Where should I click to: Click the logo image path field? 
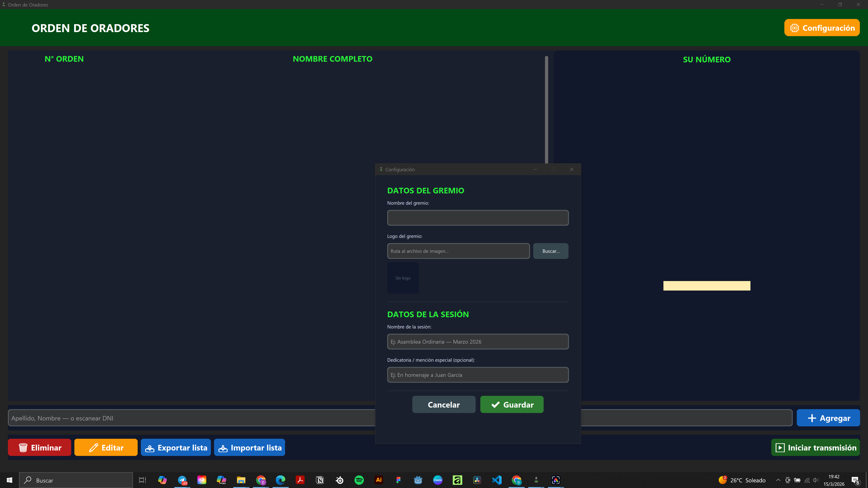pyautogui.click(x=458, y=251)
